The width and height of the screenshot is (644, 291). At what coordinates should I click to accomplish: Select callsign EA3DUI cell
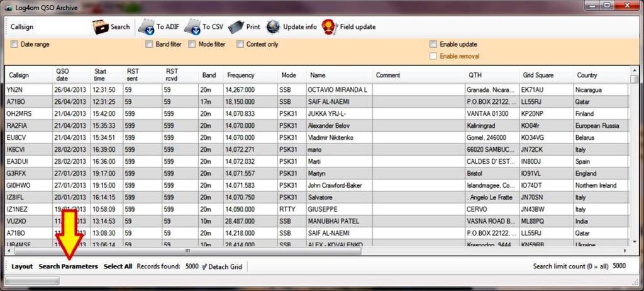tap(29, 161)
